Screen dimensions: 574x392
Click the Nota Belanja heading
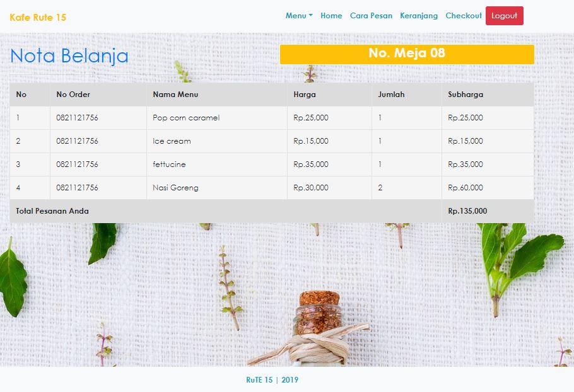point(69,56)
